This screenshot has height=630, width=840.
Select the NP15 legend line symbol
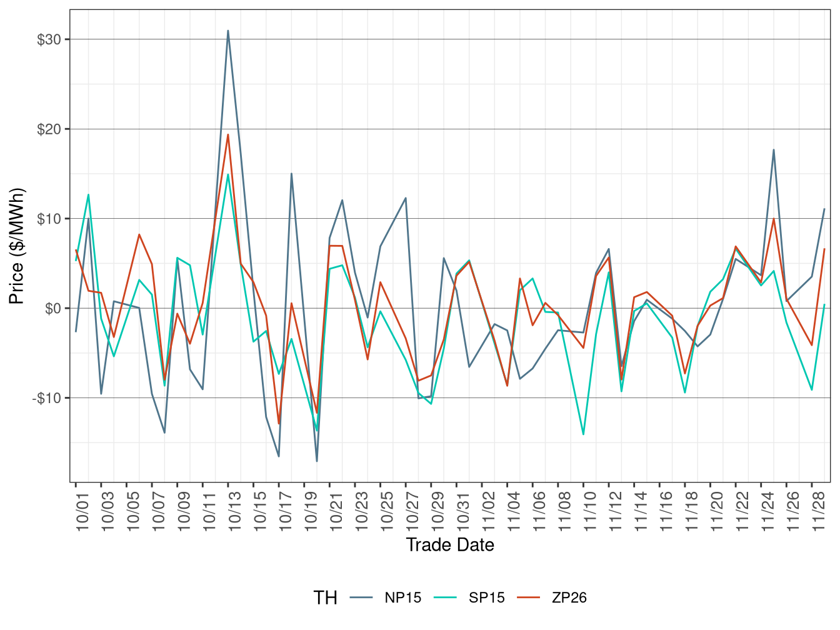tap(362, 598)
